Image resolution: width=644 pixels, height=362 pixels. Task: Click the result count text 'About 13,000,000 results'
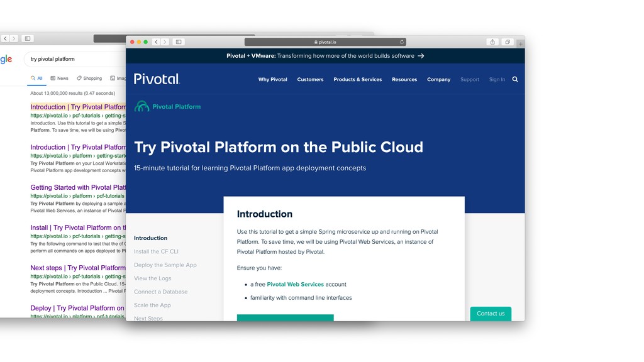point(73,94)
